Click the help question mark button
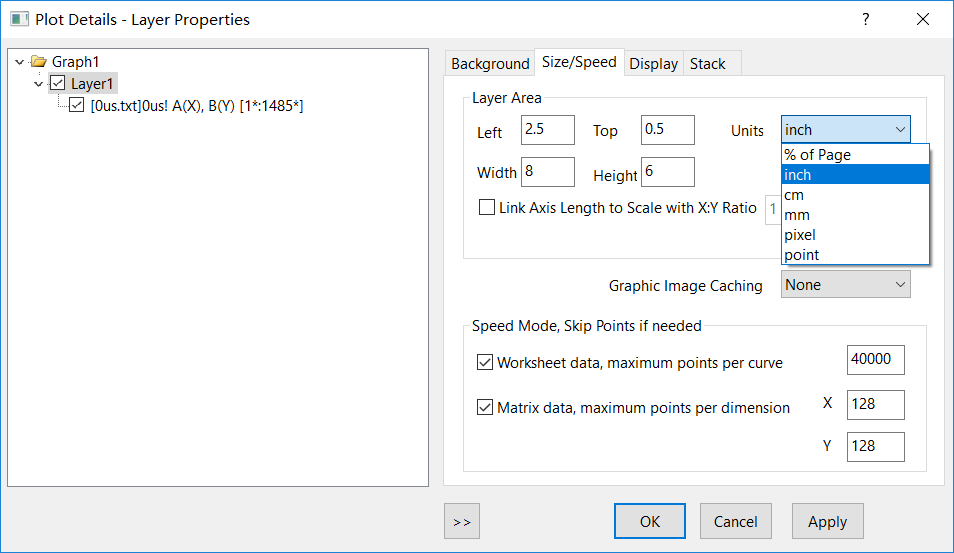The height and width of the screenshot is (553, 954). tap(866, 19)
